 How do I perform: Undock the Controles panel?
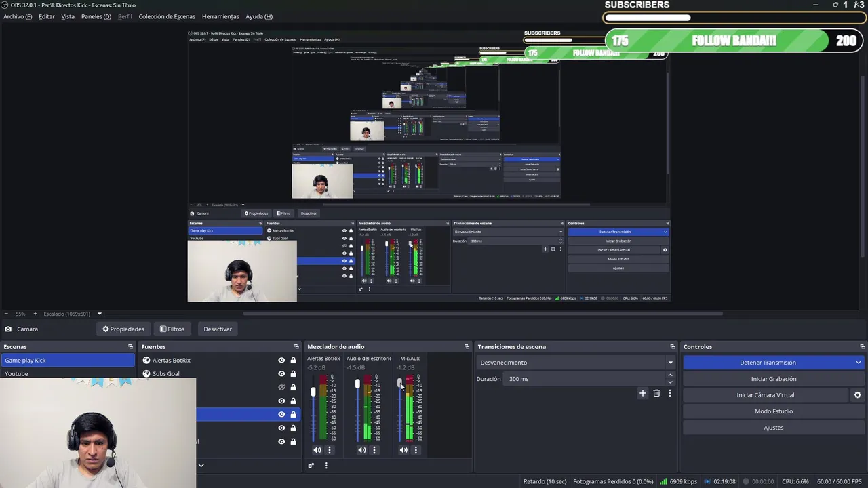(862, 346)
